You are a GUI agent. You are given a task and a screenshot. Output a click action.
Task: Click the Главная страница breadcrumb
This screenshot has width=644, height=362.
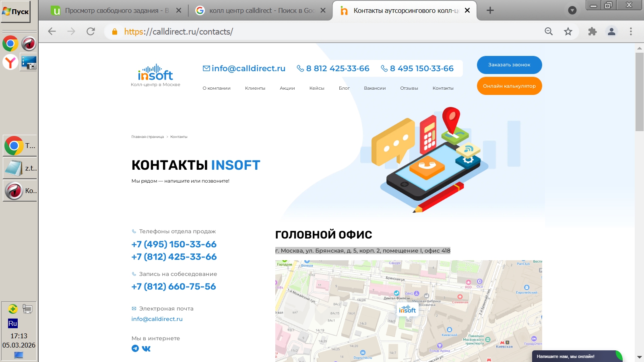click(x=147, y=137)
